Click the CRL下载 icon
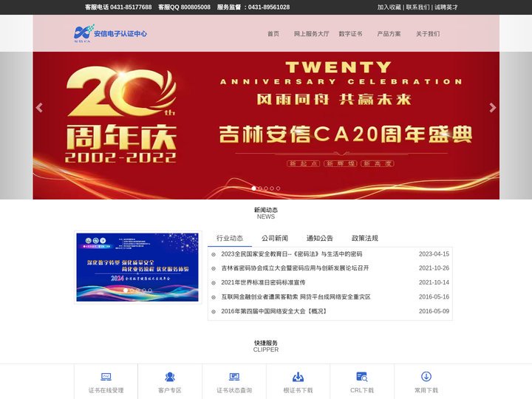The width and height of the screenshot is (532, 399). click(x=361, y=377)
